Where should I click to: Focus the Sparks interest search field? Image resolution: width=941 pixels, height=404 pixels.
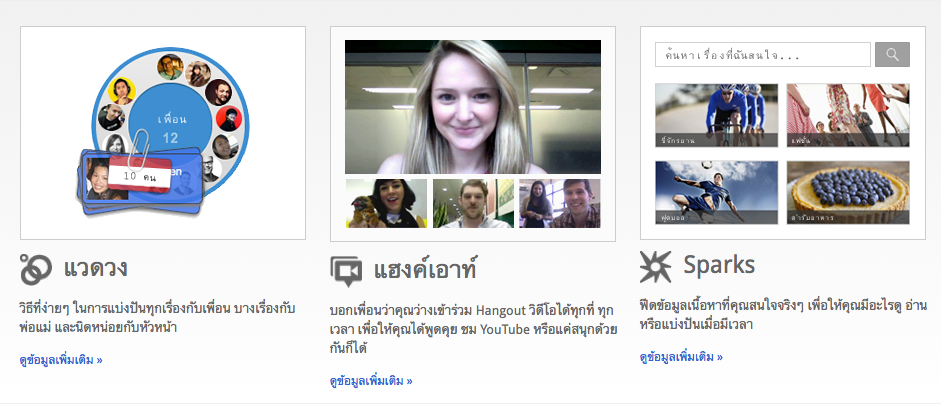pyautogui.click(x=762, y=55)
